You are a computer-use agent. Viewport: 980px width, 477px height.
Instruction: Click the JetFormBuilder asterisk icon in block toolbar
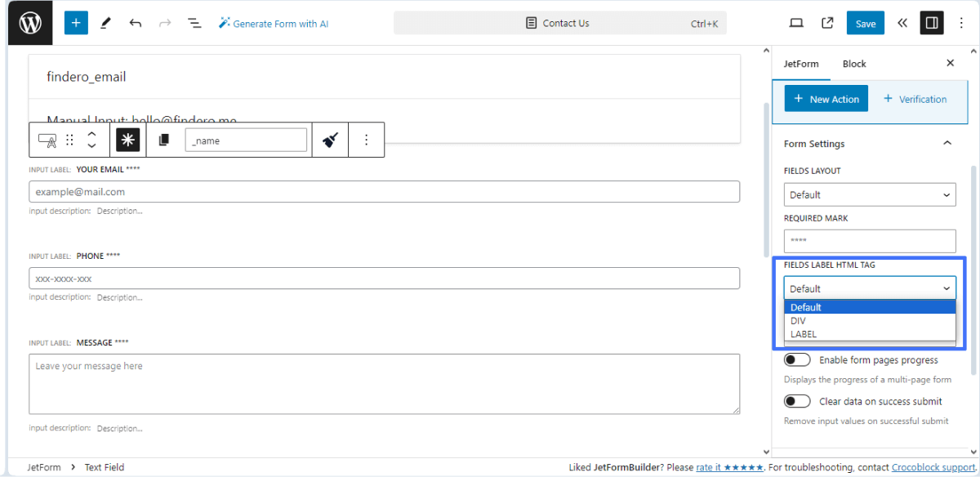[x=127, y=139]
